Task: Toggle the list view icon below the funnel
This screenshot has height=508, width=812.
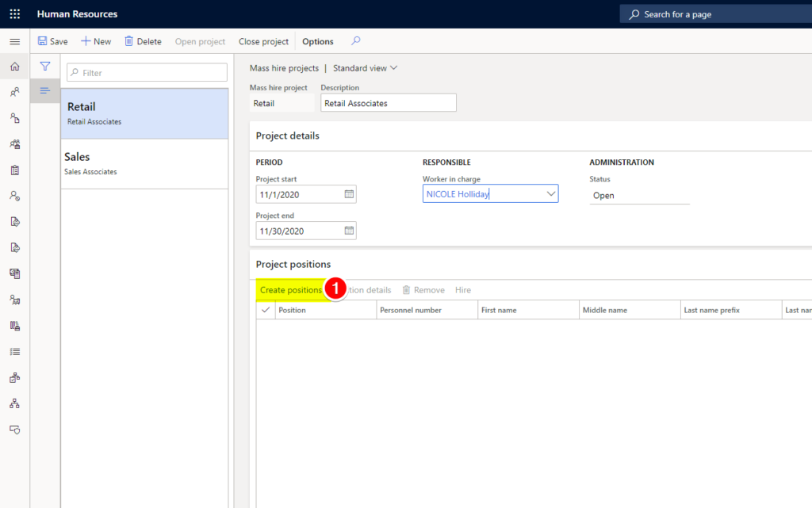Action: pos(45,91)
